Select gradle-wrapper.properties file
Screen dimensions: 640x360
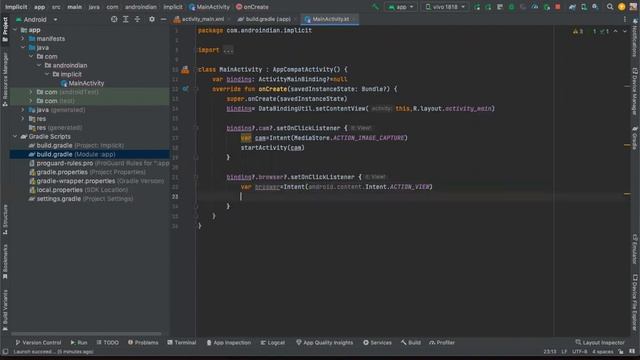coord(96,181)
